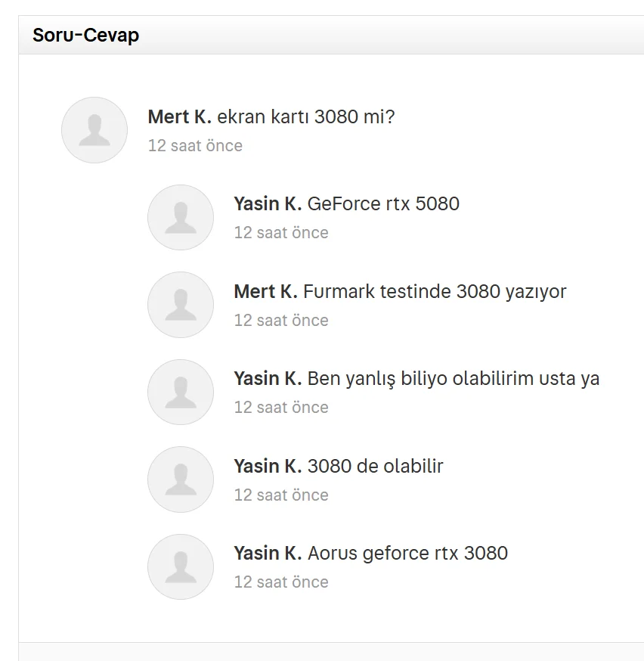Click name 'Yasin K.' on Aorus reply
The width and height of the screenshot is (644, 661).
click(268, 554)
